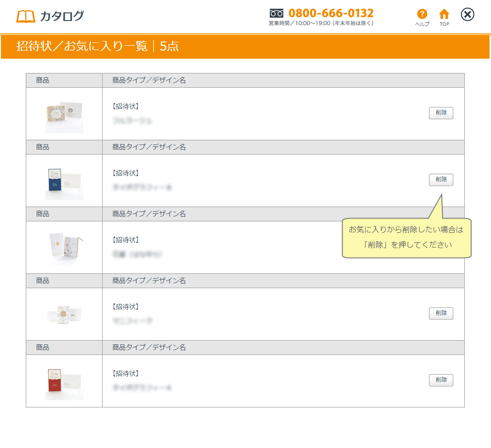This screenshot has width=491, height=448.
Task: Select the red invitation thumbnail in the last row
Action: (64, 383)
